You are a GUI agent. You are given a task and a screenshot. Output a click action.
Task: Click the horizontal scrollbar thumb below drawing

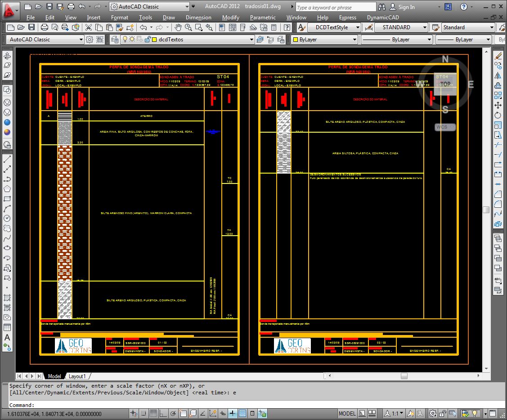[404, 375]
